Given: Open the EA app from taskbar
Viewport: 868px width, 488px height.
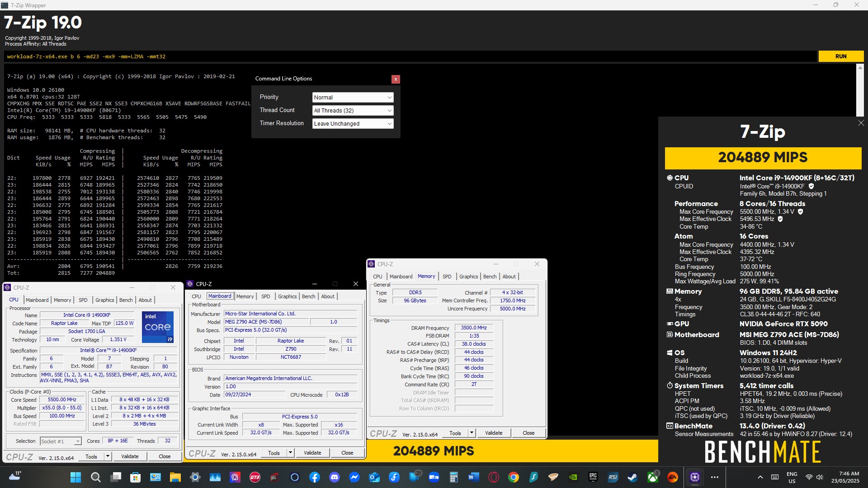Looking at the screenshot, I should 672,477.
